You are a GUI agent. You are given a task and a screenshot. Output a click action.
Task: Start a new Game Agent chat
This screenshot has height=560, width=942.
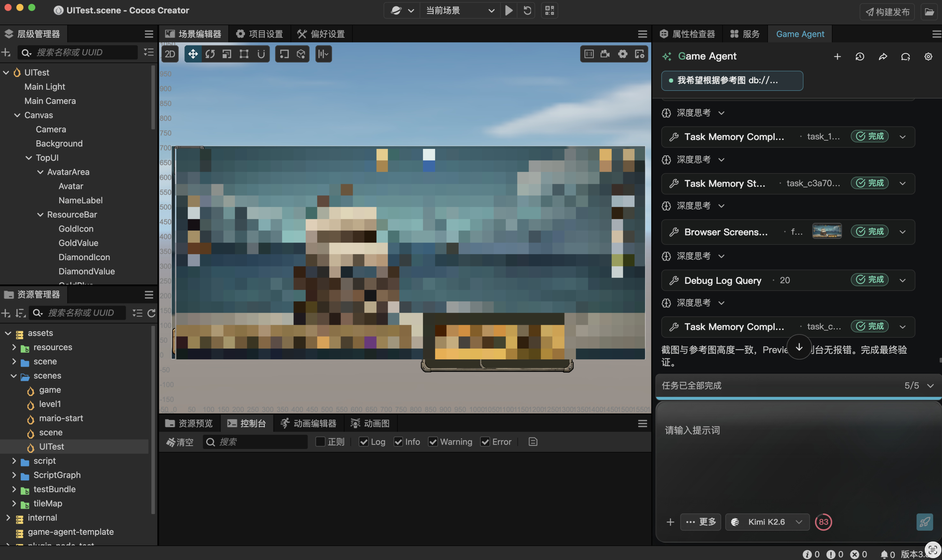coord(837,56)
